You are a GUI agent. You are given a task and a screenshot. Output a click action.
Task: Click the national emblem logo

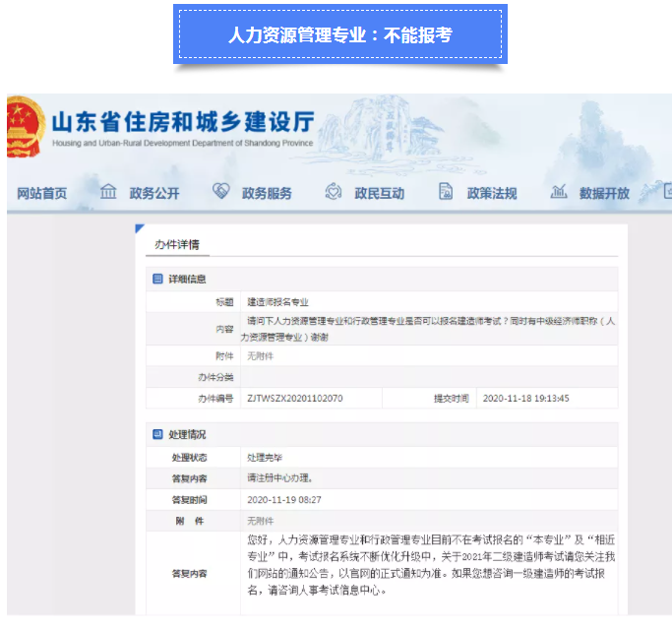pos(23,127)
